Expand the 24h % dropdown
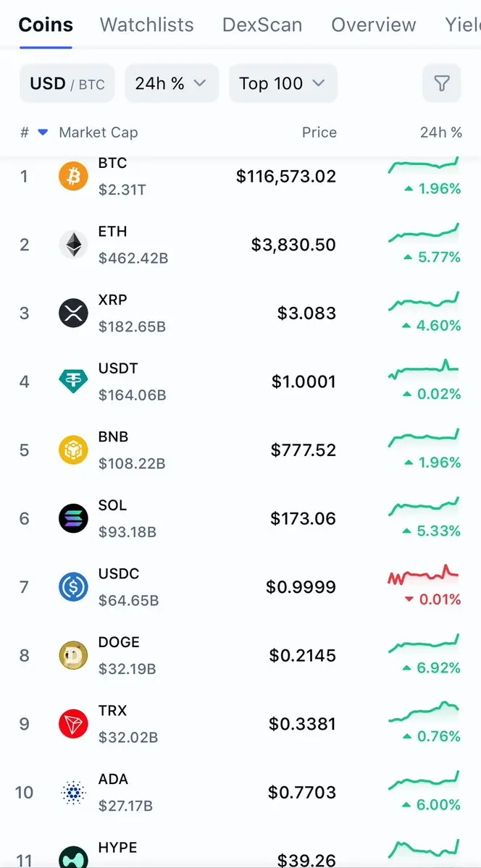The height and width of the screenshot is (868, 481). pos(172,83)
